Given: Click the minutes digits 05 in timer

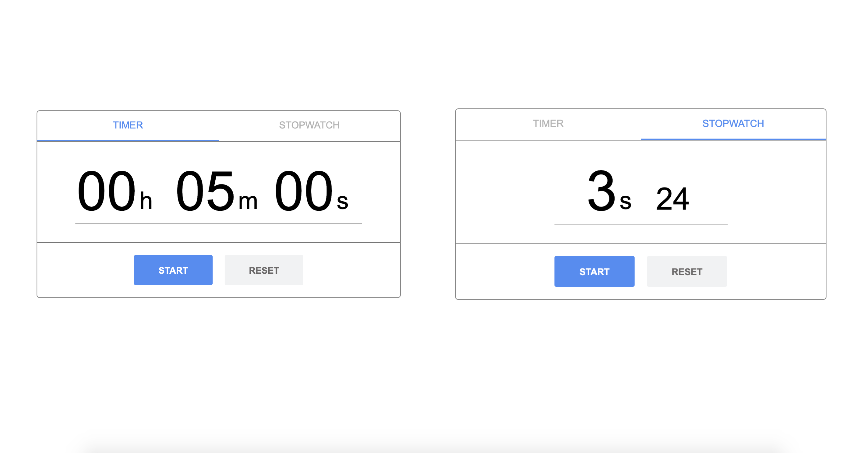Looking at the screenshot, I should click(205, 191).
